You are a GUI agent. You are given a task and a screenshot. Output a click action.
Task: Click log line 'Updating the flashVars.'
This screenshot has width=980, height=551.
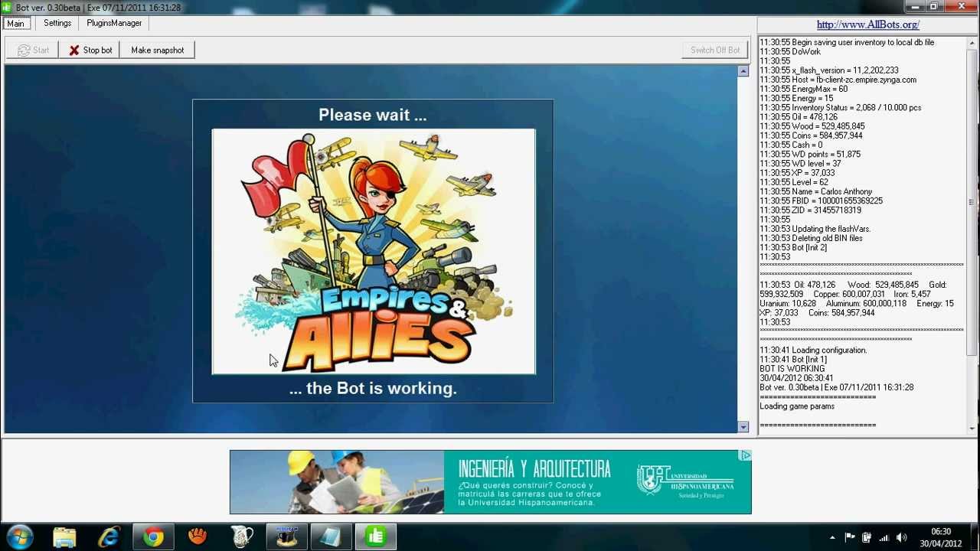(815, 229)
